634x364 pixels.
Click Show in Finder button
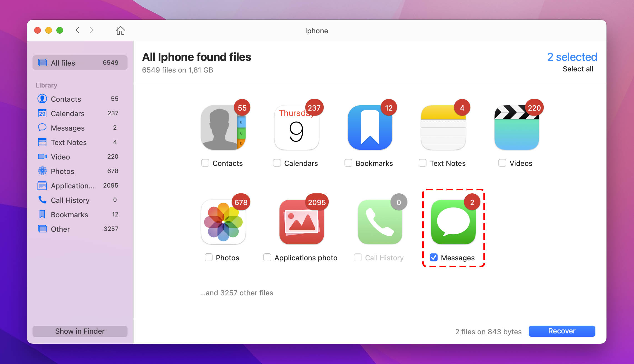(80, 331)
